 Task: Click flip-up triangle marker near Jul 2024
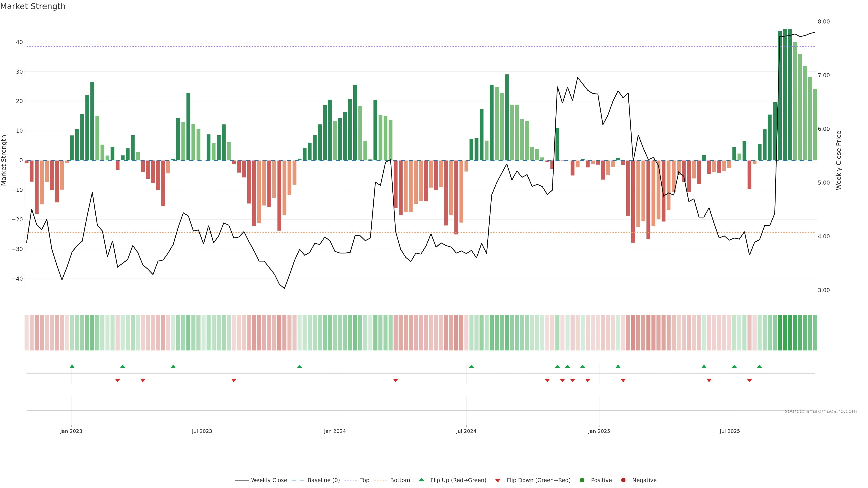471,366
